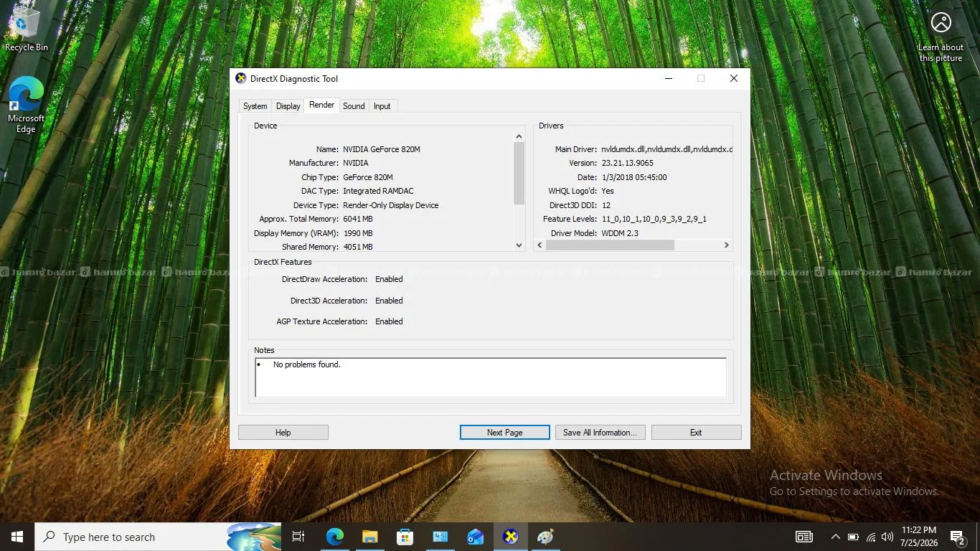Click the Direct3D Acceleration Enabled value
This screenshot has height=551, width=980.
point(389,301)
